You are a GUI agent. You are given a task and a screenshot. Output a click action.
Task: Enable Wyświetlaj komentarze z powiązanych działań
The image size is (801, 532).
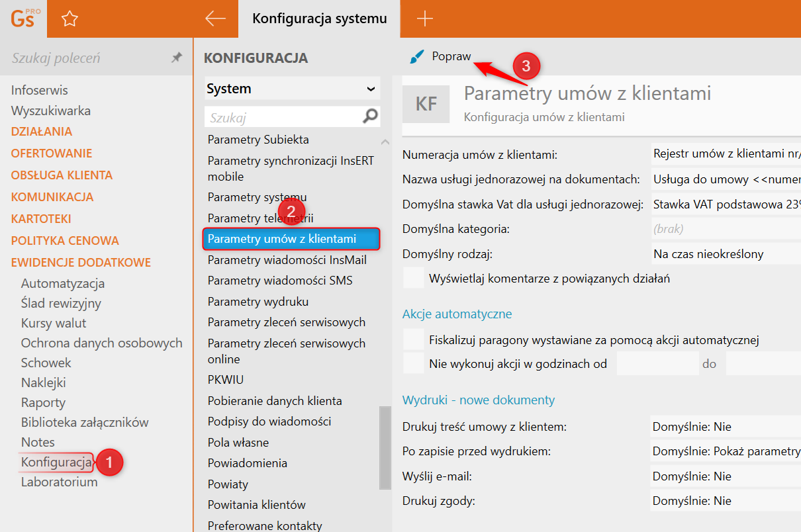click(x=414, y=279)
